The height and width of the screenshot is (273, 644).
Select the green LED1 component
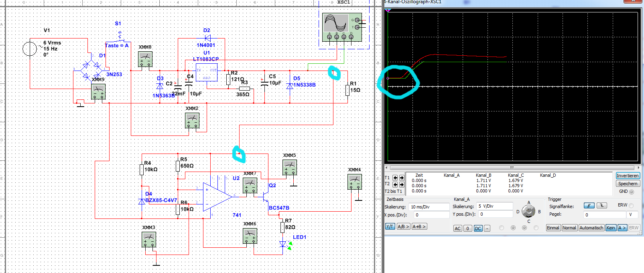(x=285, y=244)
